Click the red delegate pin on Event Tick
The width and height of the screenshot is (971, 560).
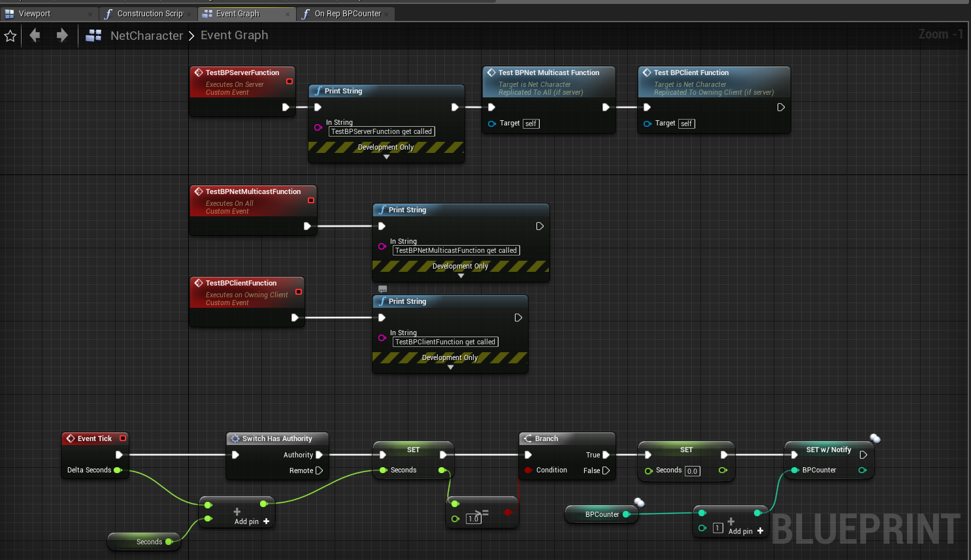[123, 438]
